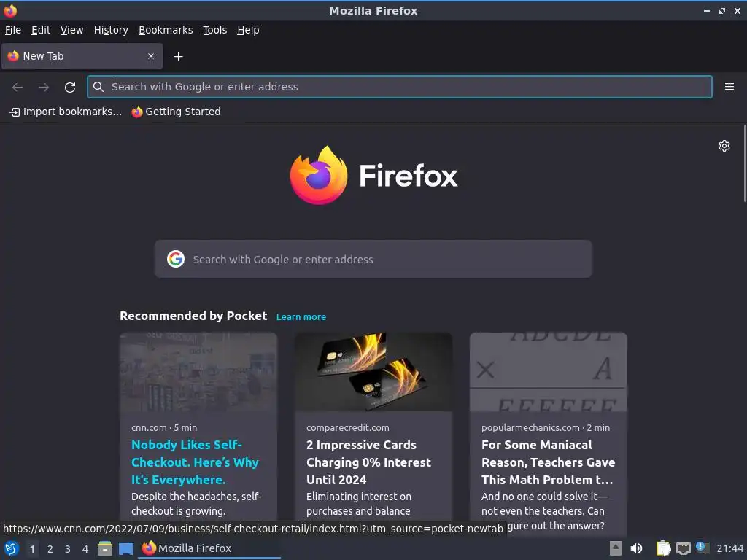Reload the page with the refresh icon
Viewport: 747px width, 560px height.
coord(70,87)
